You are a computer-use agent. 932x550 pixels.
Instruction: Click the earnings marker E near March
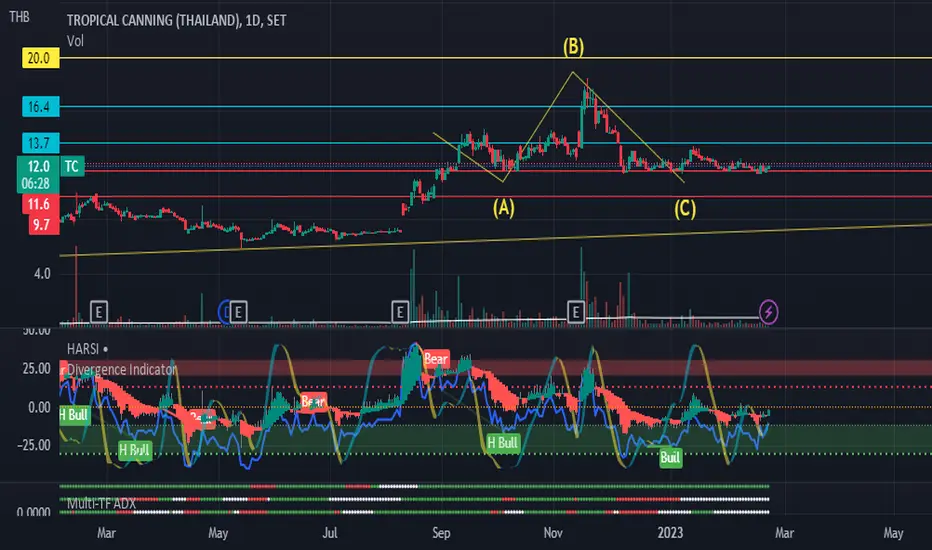click(99, 312)
